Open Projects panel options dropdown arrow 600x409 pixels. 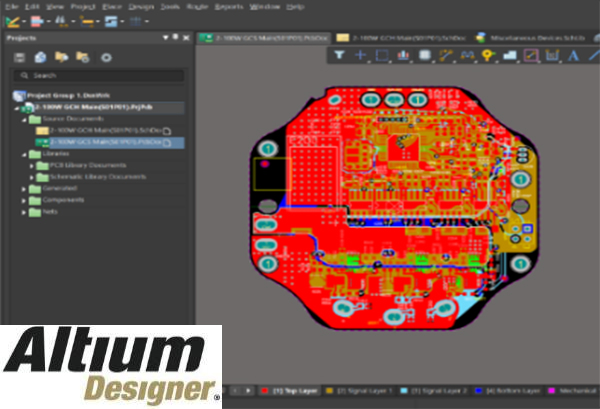(x=165, y=37)
